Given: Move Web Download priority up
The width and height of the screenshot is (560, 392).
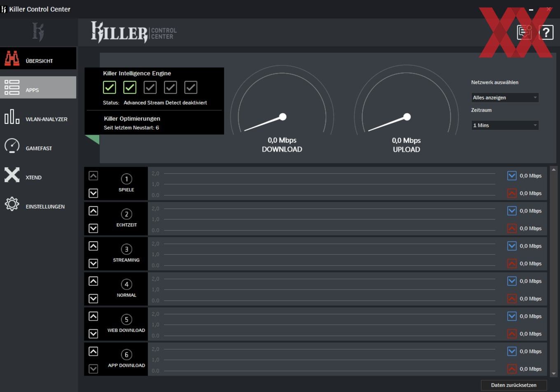Looking at the screenshot, I should pyautogui.click(x=93, y=316).
